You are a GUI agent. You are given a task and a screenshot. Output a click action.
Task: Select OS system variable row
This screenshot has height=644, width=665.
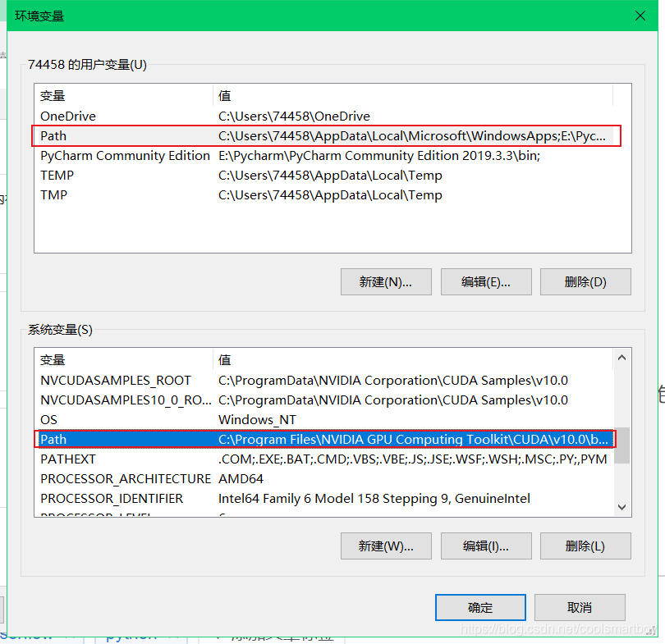click(x=324, y=419)
